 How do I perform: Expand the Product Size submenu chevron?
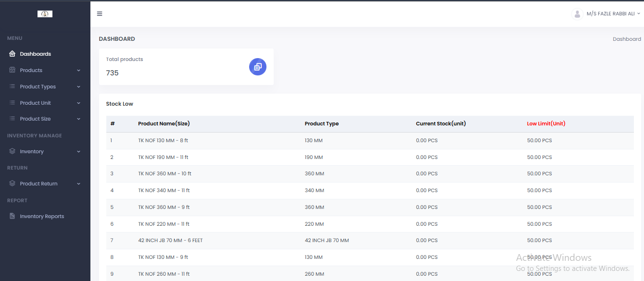tap(78, 119)
